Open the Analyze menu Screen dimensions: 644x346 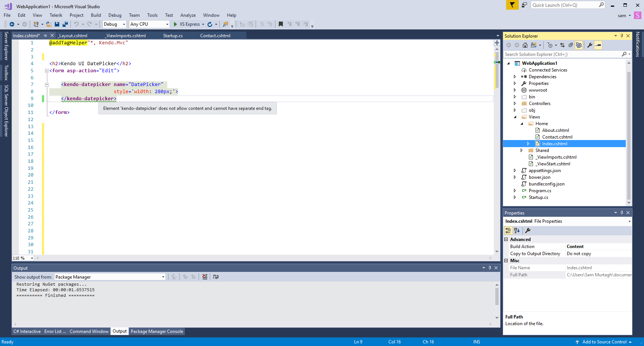point(188,15)
